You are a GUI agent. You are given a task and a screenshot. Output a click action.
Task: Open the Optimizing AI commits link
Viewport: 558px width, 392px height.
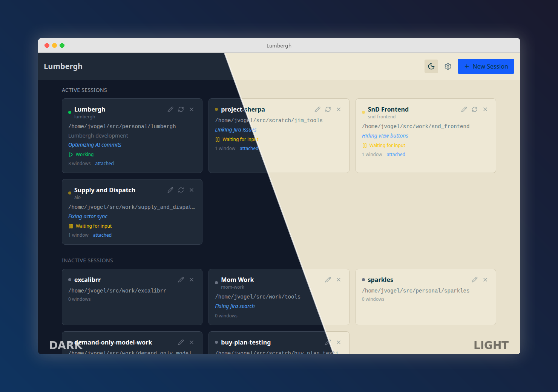[x=95, y=145]
